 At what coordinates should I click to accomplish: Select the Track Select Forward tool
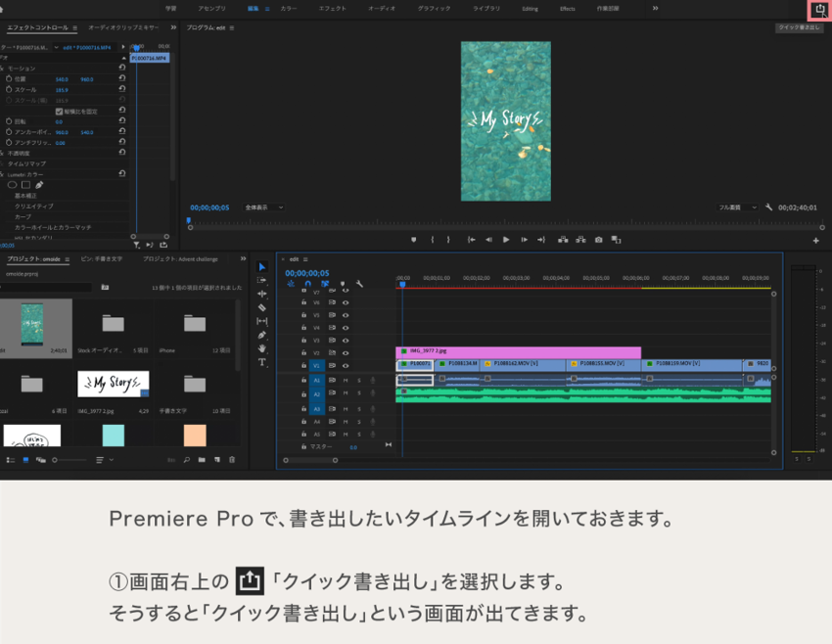point(262,280)
